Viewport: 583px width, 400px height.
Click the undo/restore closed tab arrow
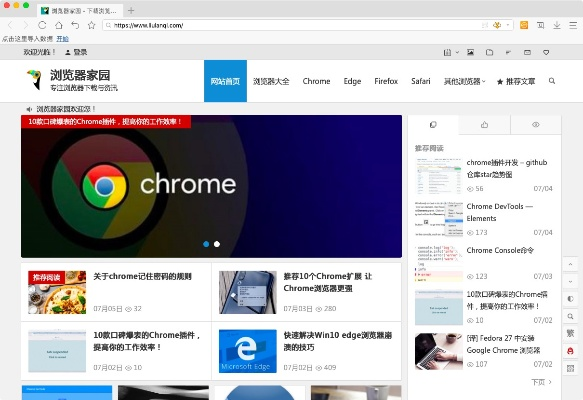click(75, 25)
